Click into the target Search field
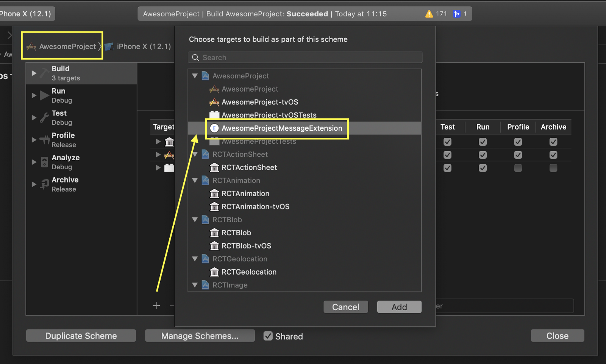 (x=305, y=58)
